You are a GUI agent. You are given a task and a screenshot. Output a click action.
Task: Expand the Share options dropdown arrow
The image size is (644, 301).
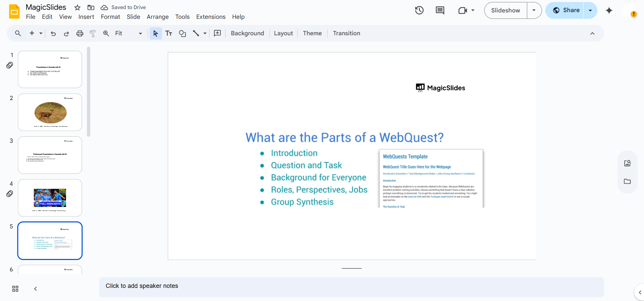coord(590,10)
